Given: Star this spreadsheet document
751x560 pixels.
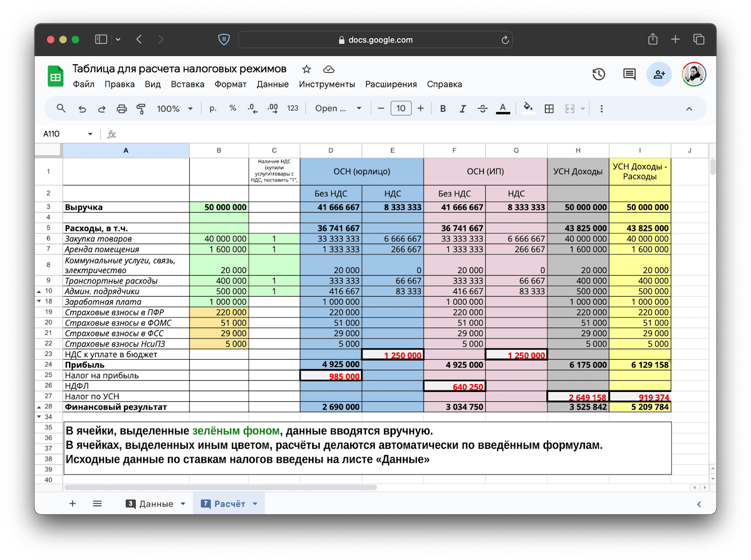Looking at the screenshot, I should click(307, 69).
